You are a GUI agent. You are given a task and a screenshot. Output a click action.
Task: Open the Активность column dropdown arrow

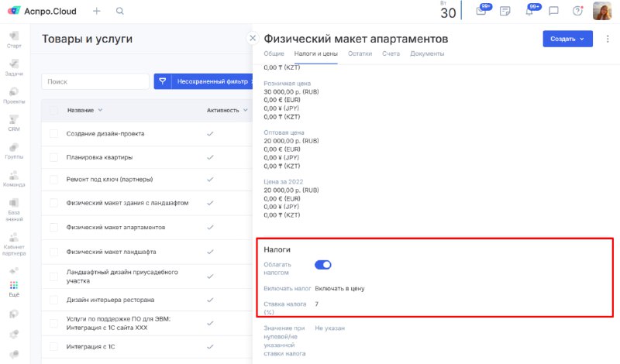click(245, 110)
